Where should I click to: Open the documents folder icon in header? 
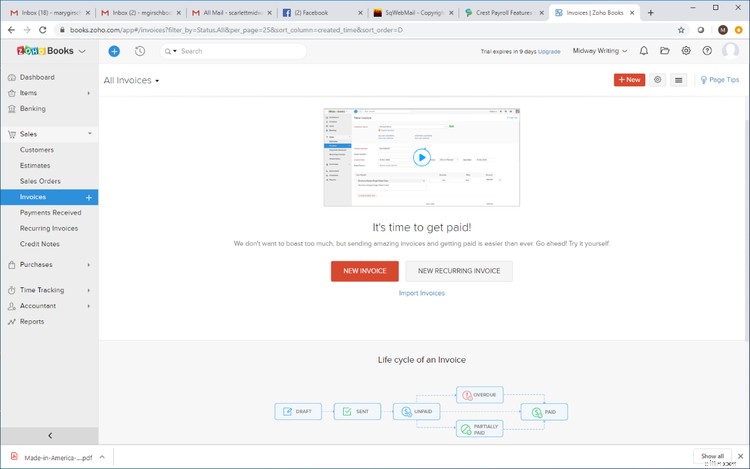point(665,51)
